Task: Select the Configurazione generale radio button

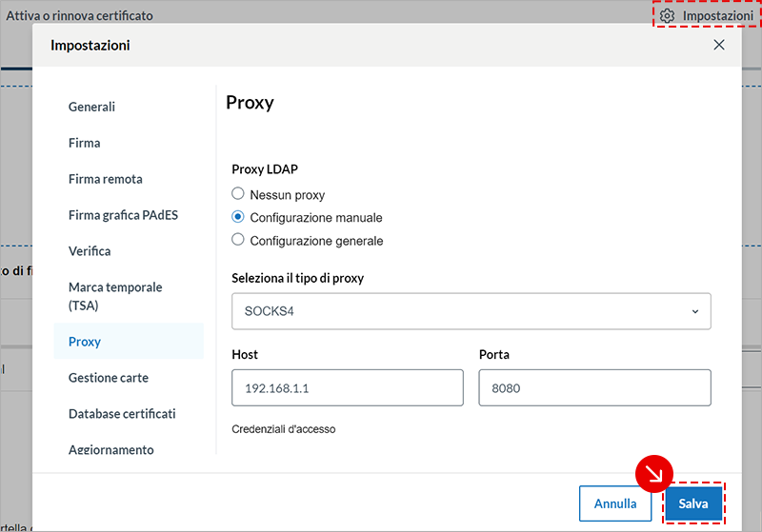Action: tap(238, 240)
